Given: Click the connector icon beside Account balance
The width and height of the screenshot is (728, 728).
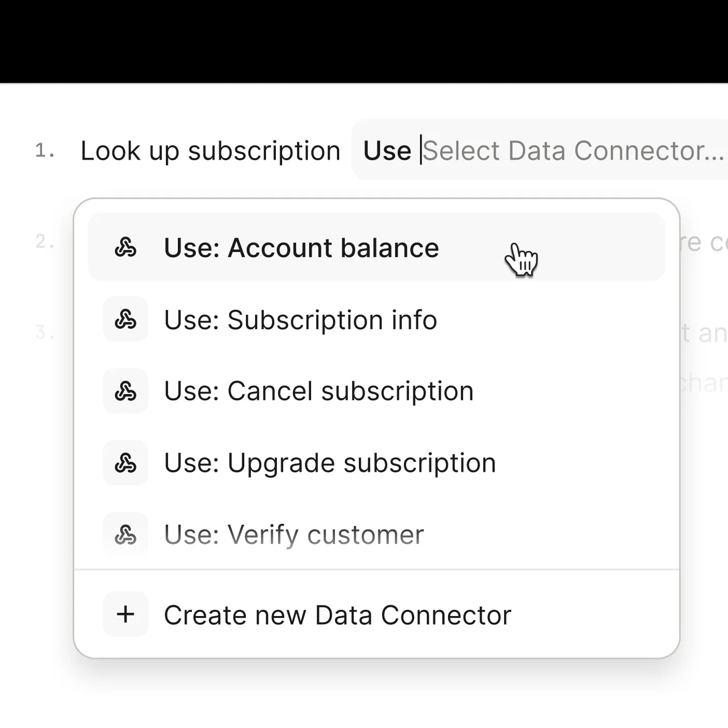Looking at the screenshot, I should click(125, 247).
